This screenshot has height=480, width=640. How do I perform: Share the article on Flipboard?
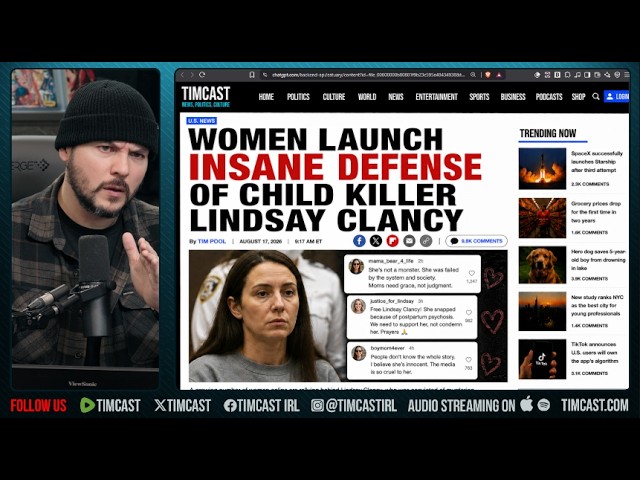point(393,241)
